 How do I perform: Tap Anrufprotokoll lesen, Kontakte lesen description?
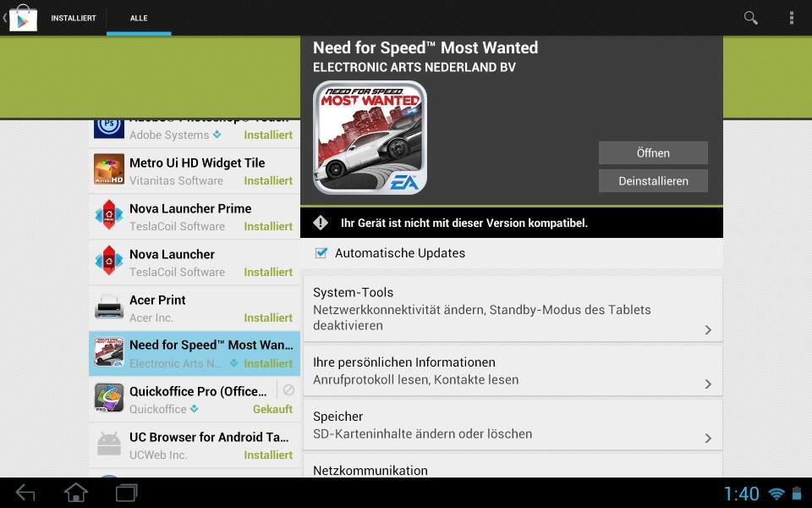(x=416, y=380)
